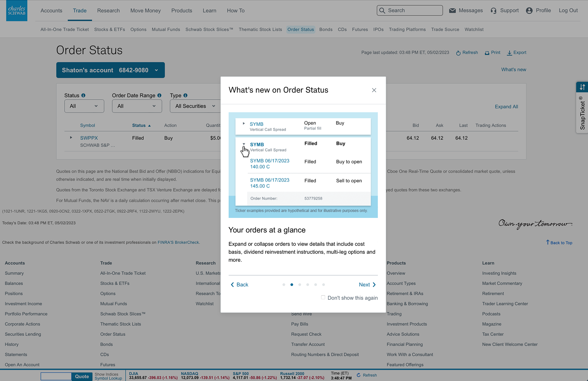Open the top Watchlist subnav tab
588x381 pixels.
click(474, 29)
